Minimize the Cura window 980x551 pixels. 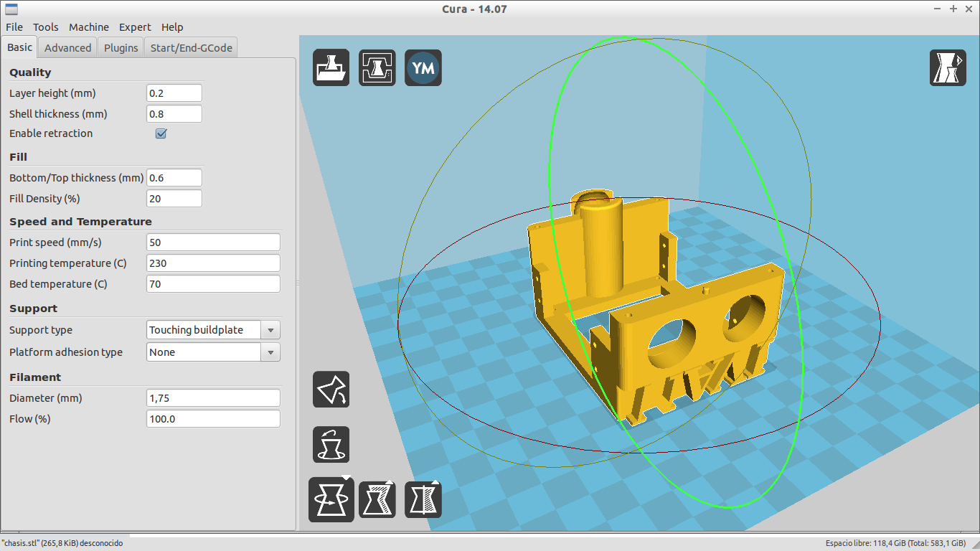(938, 9)
